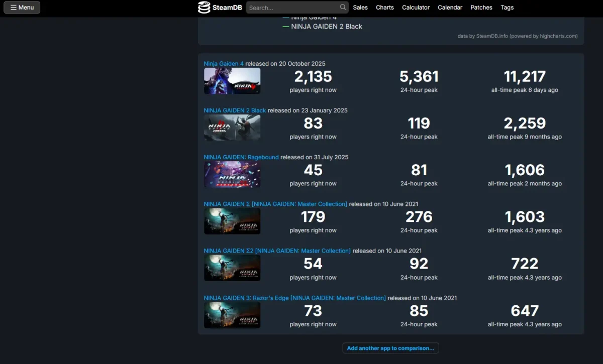Screen dimensions: 603x364
Task: Click the search magnifier icon
Action: pyautogui.click(x=343, y=8)
